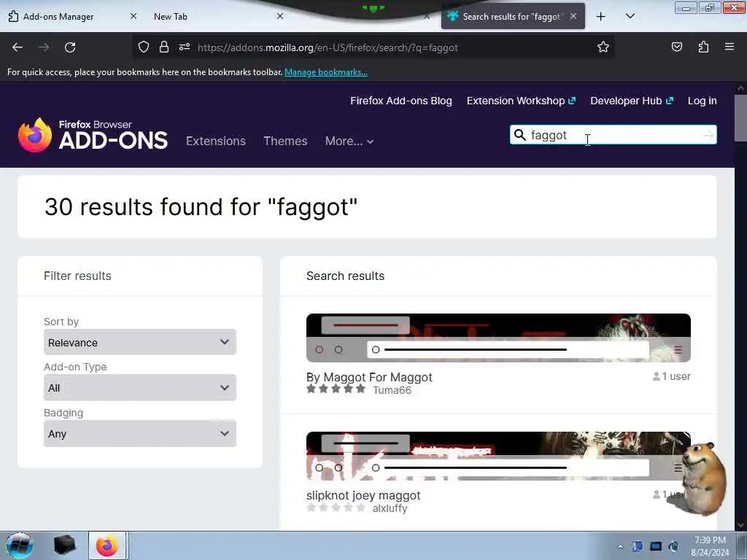Click Log in
This screenshot has height=560, width=747.
click(703, 101)
